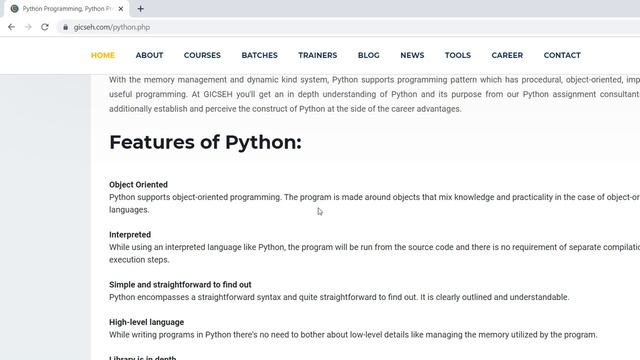Click the browser forward arrow
640x360 pixels.
28,27
